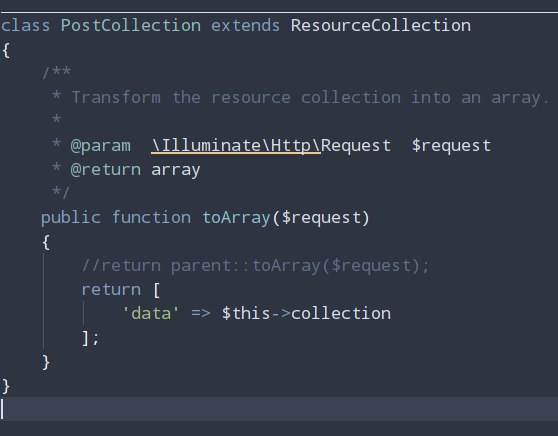
Task: Click the => arrow operator
Action: pos(201,314)
